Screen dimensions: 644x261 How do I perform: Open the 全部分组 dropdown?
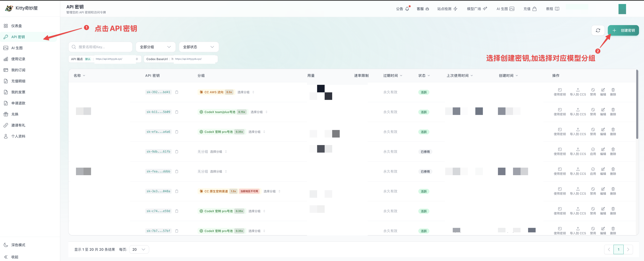155,47
